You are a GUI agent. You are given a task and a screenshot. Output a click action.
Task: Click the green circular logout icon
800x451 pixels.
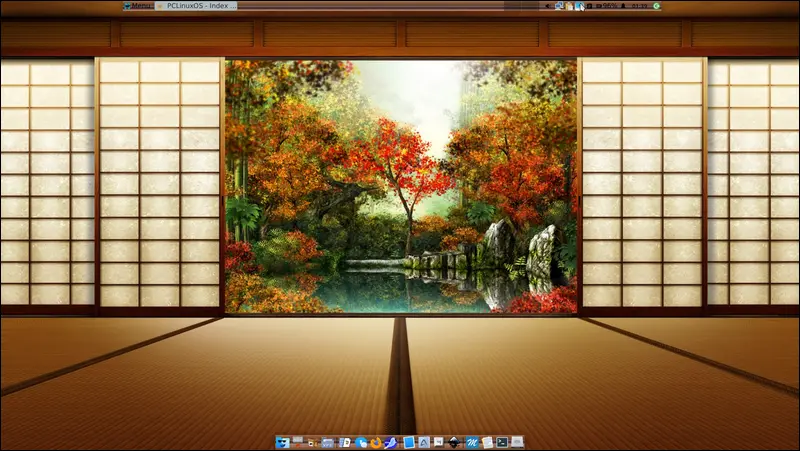coord(656,6)
